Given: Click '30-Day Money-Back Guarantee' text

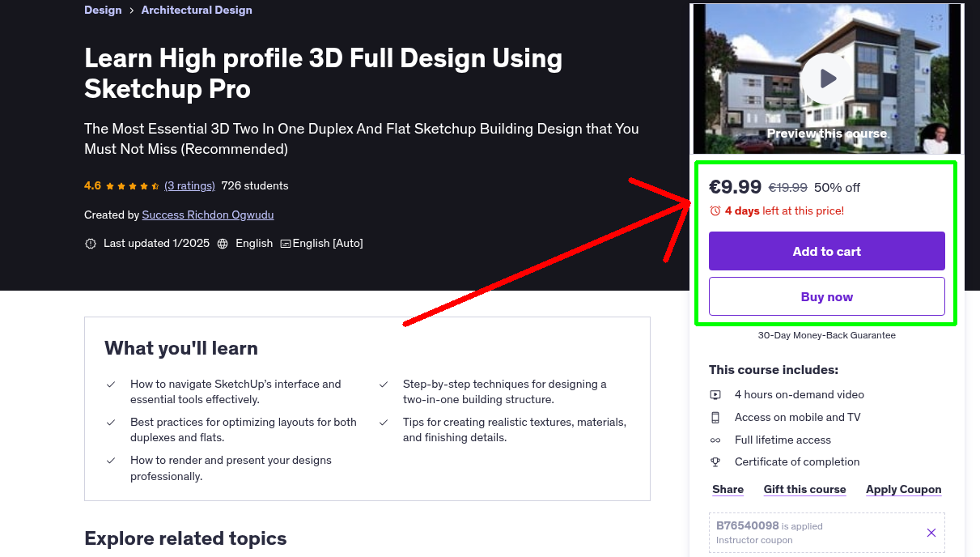Looking at the screenshot, I should pos(827,335).
